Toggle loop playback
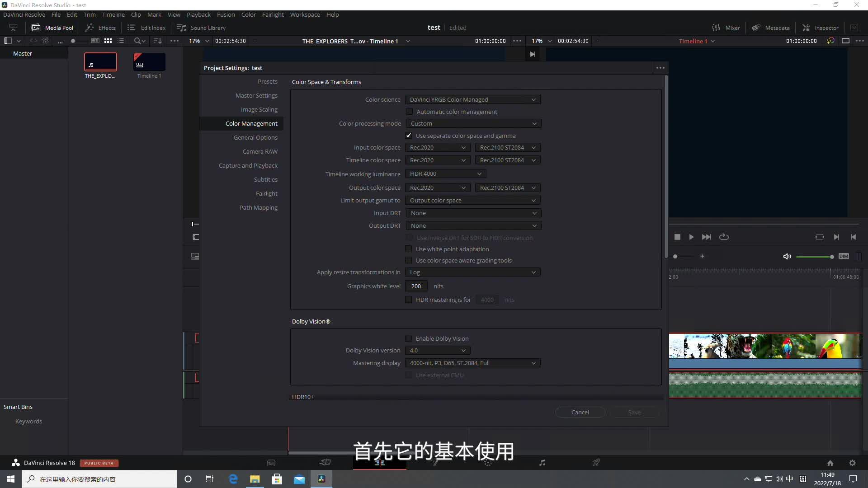The image size is (868, 488). pyautogui.click(x=724, y=237)
